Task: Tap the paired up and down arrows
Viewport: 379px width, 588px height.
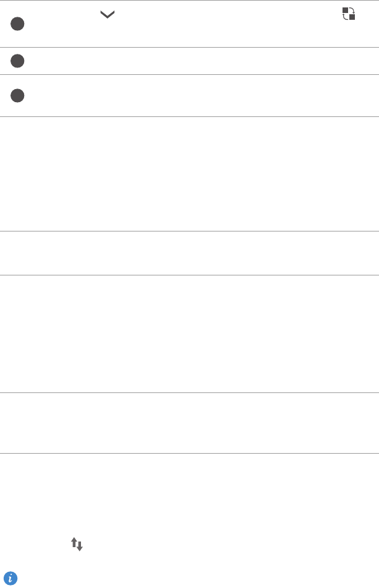Action: [x=77, y=545]
